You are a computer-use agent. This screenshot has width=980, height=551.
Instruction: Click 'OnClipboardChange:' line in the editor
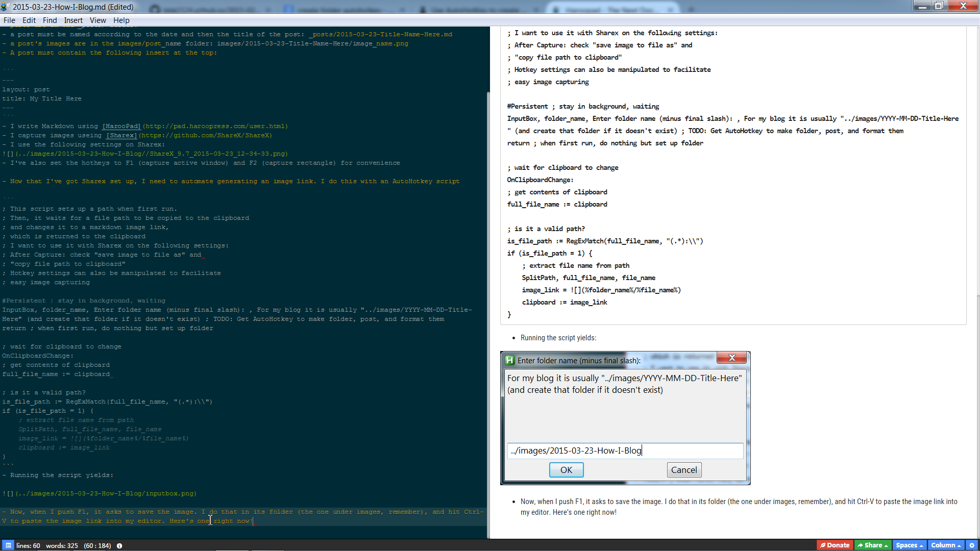point(38,356)
